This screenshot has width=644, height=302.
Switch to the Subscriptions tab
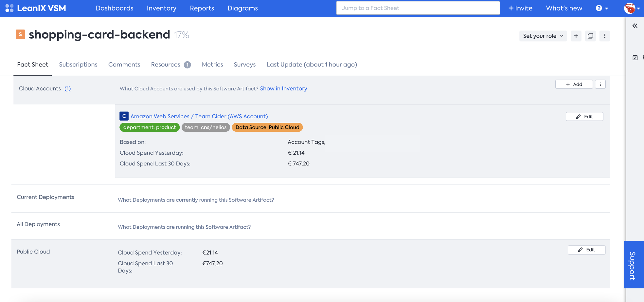pos(78,65)
